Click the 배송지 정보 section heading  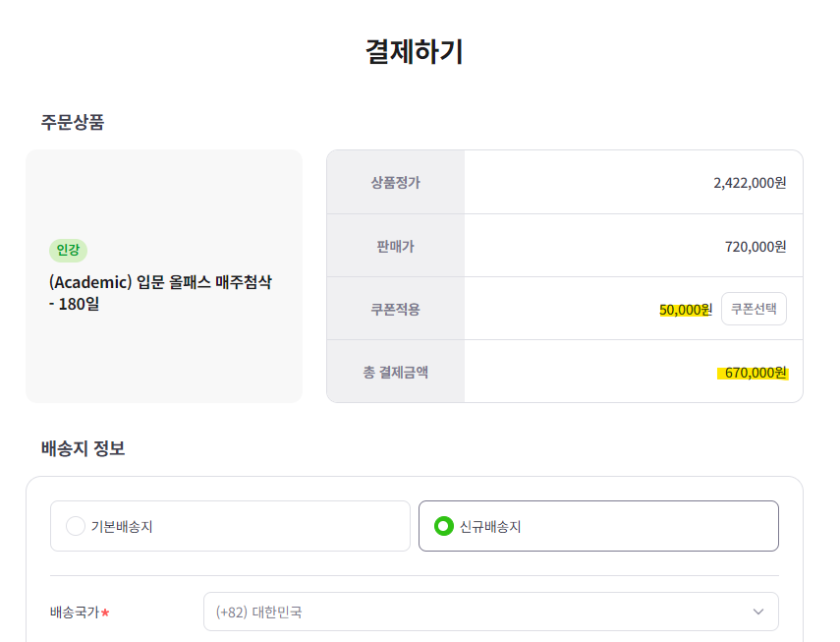click(x=83, y=448)
